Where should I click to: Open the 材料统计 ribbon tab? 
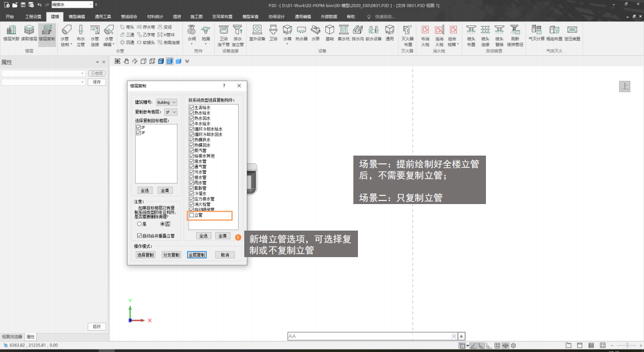point(155,16)
